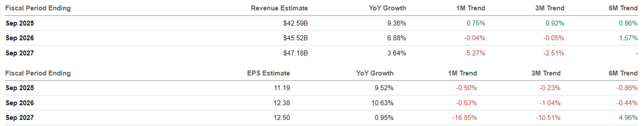This screenshot has width=644, height=126.
Task: Click the 1M Trend header in revenue table
Action: pyautogui.click(x=470, y=8)
